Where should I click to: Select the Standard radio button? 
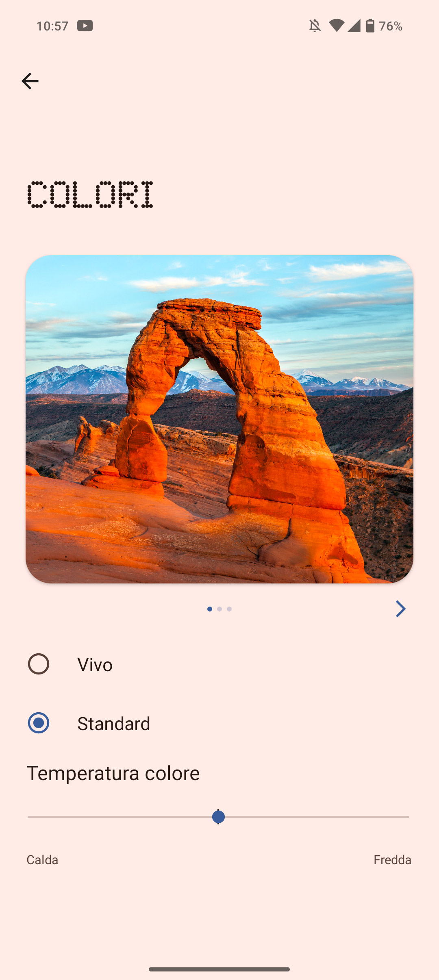pos(39,723)
